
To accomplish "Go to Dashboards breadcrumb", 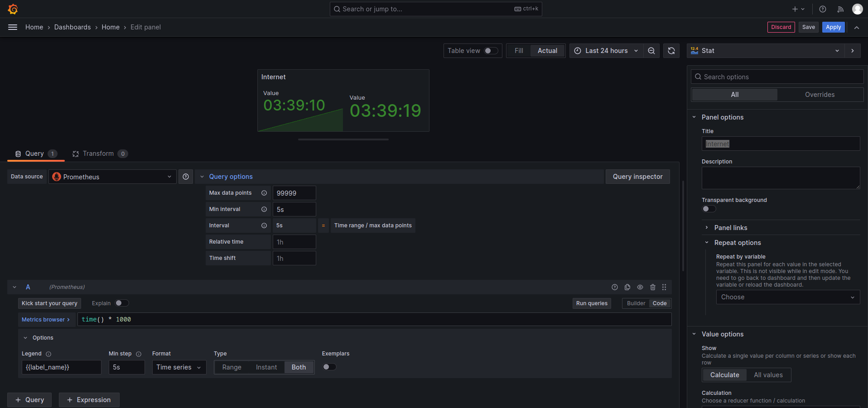I will [x=72, y=27].
